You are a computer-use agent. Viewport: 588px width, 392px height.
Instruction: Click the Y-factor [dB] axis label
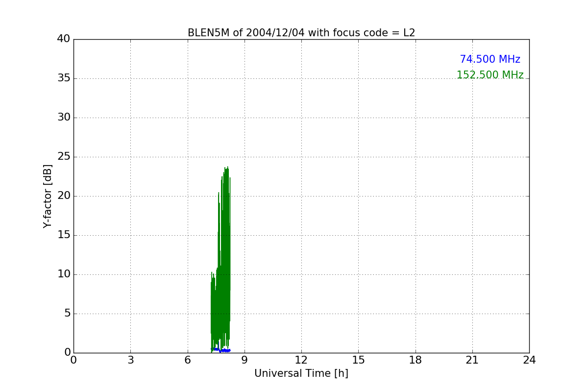click(x=48, y=196)
